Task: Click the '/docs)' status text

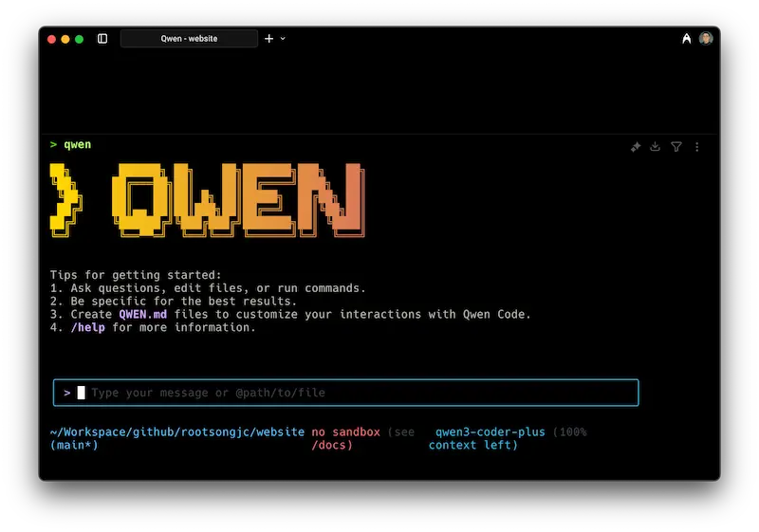Action: click(x=332, y=445)
